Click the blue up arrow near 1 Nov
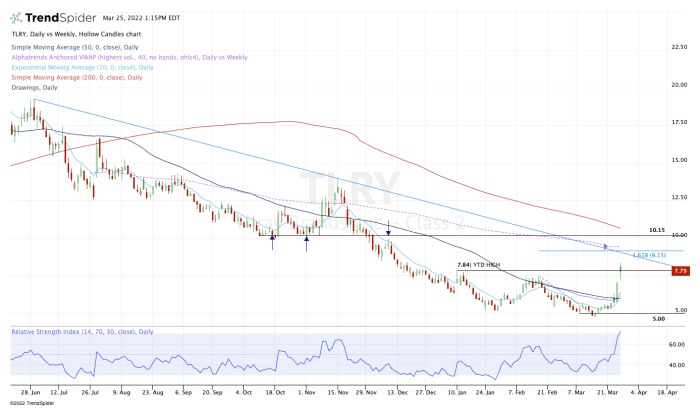Viewport: 700px width, 408px height. point(307,241)
